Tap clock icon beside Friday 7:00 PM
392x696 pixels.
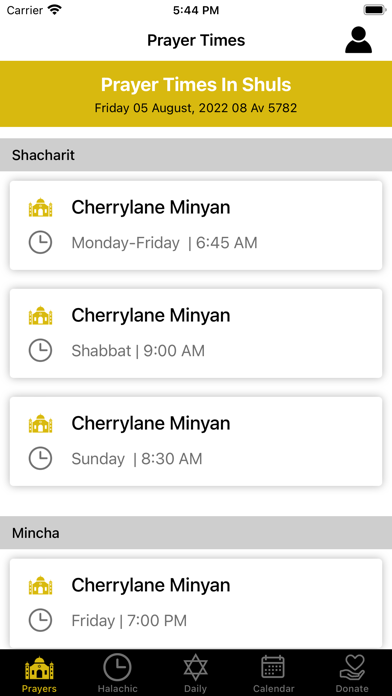(x=40, y=620)
